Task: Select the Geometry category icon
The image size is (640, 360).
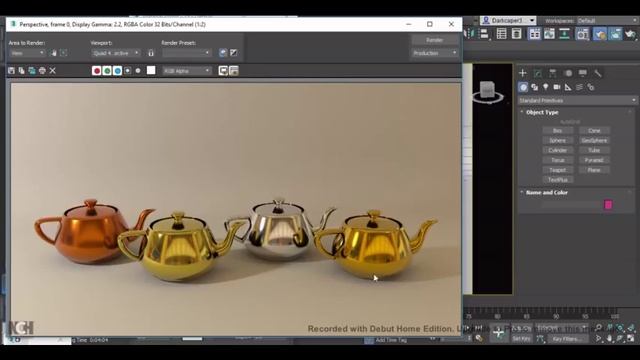Action: pyautogui.click(x=523, y=87)
